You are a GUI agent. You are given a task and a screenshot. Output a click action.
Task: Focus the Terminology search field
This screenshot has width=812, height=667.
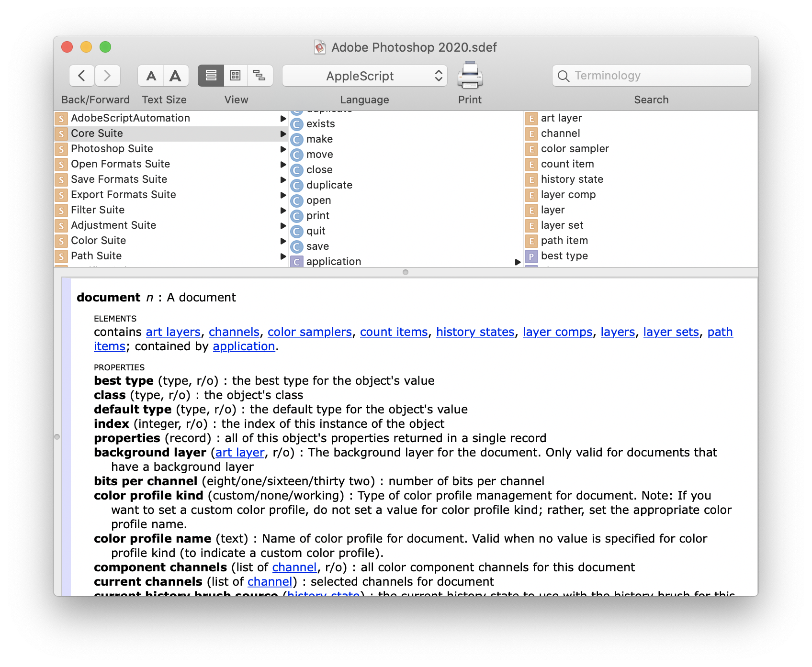(x=651, y=76)
